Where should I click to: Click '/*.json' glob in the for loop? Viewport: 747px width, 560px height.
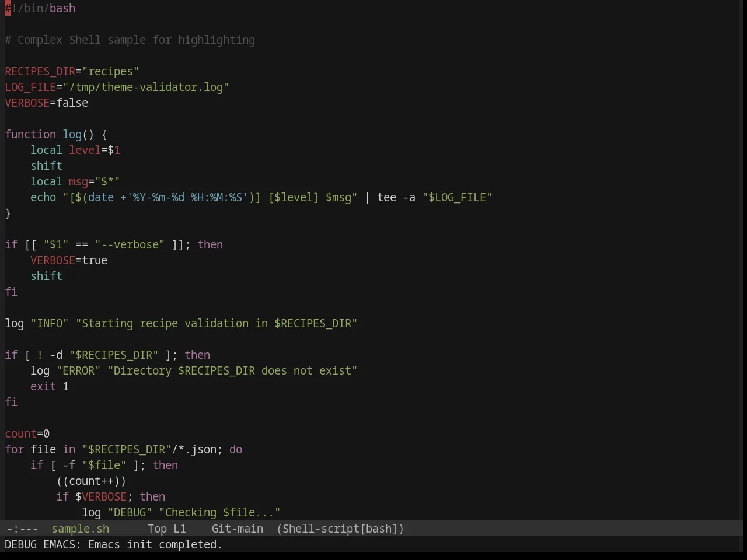194,449
